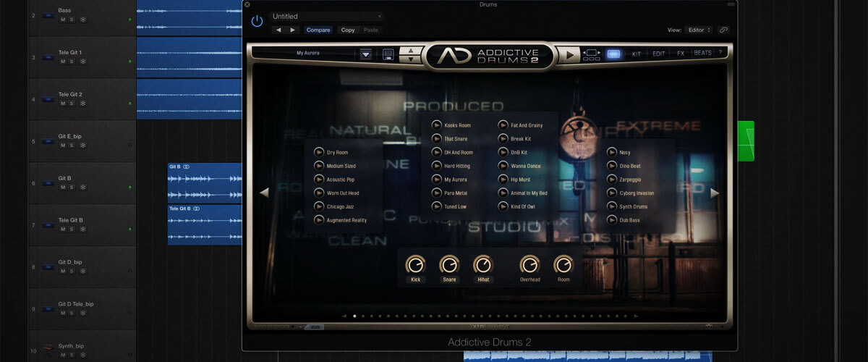This screenshot has width=868, height=362.
Task: Adjust the Room volume knob
Action: tap(563, 264)
